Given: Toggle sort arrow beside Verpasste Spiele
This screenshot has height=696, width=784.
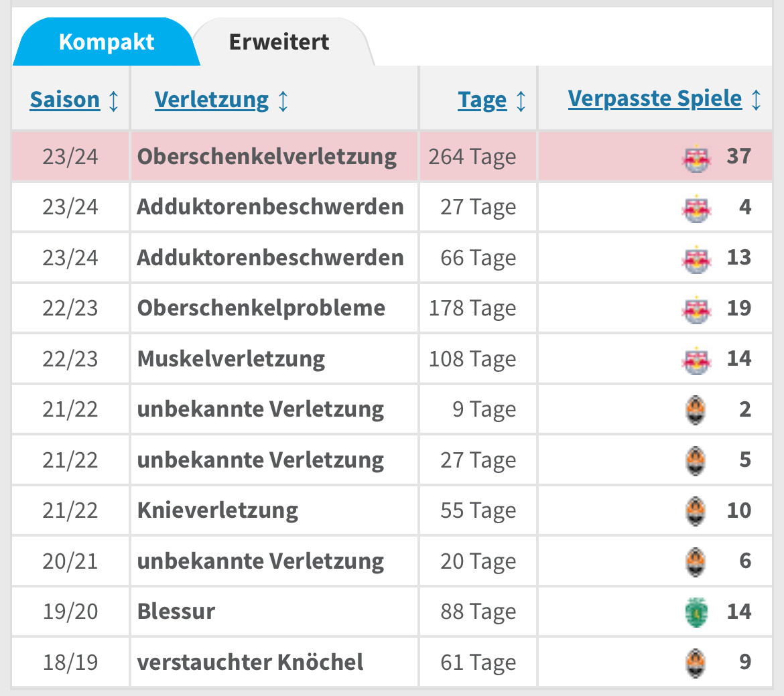Looking at the screenshot, I should pyautogui.click(x=756, y=99).
